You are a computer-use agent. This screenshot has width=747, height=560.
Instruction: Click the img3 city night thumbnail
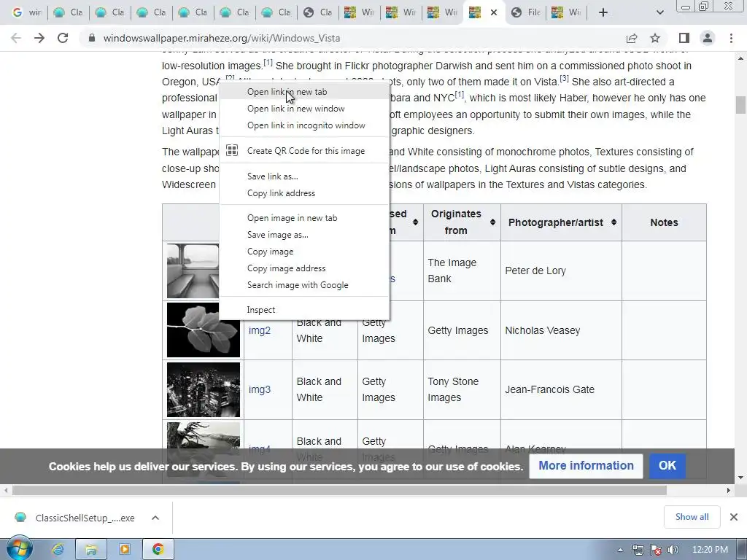pyautogui.click(x=204, y=389)
